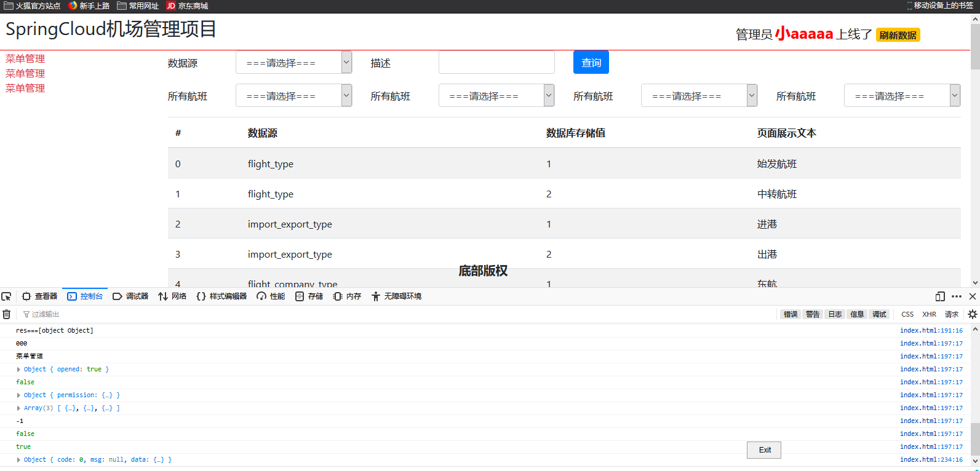Open 常用网址 bookmark folder
The width and height of the screenshot is (980, 471).
point(138,6)
